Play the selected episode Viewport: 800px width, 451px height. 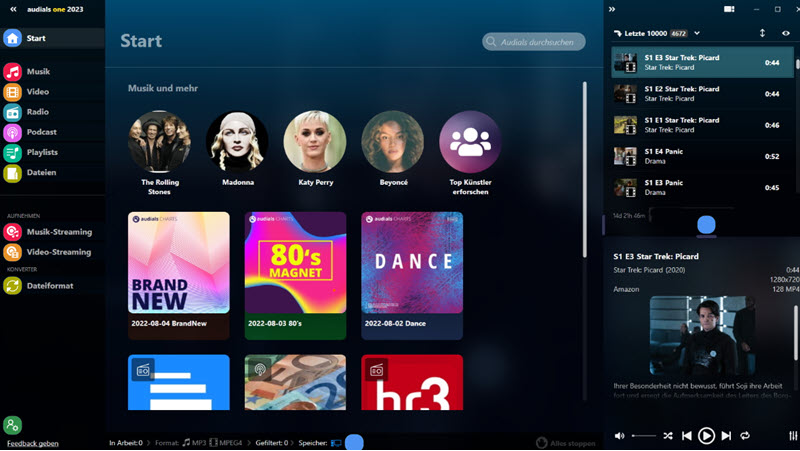[x=707, y=436]
